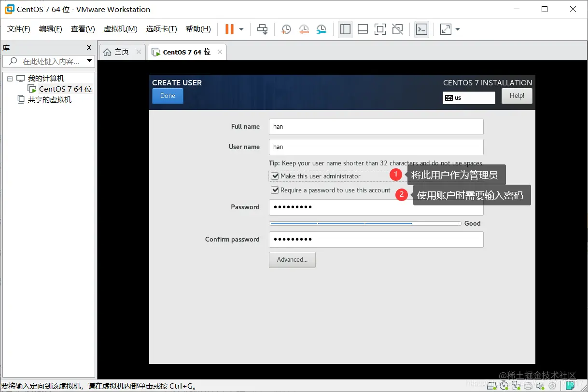Toggle Make this user administrator checkbox
588x392 pixels.
(x=275, y=176)
